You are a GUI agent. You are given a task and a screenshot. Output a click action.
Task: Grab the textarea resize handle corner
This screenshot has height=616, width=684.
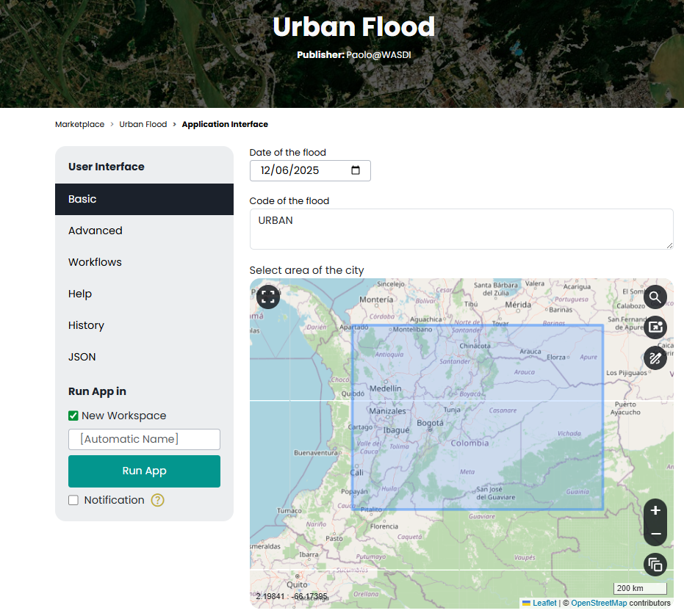[x=669, y=245]
